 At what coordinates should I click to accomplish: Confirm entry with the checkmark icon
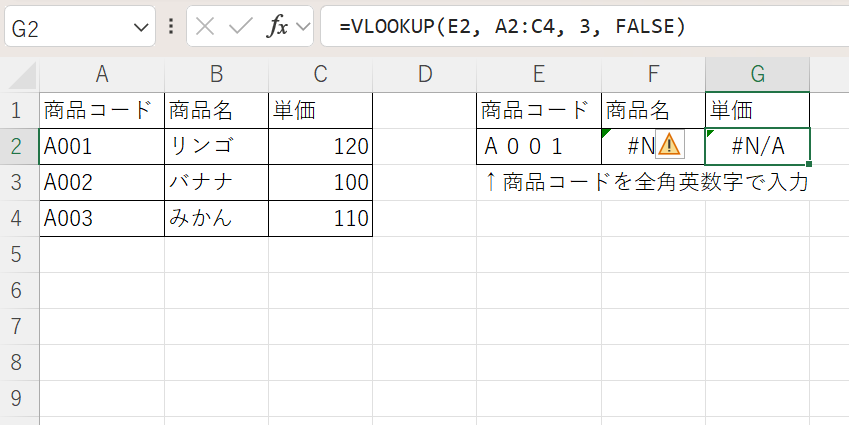pos(241,27)
